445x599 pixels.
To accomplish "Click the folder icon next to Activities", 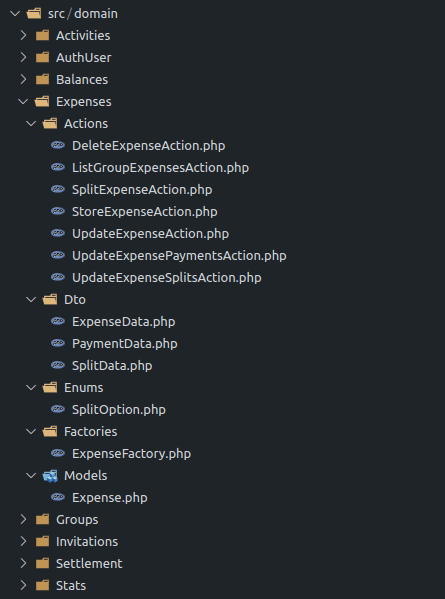I will pos(42,36).
